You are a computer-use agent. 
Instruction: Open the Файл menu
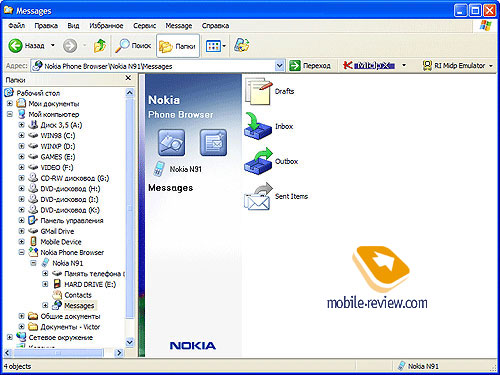[x=17, y=26]
